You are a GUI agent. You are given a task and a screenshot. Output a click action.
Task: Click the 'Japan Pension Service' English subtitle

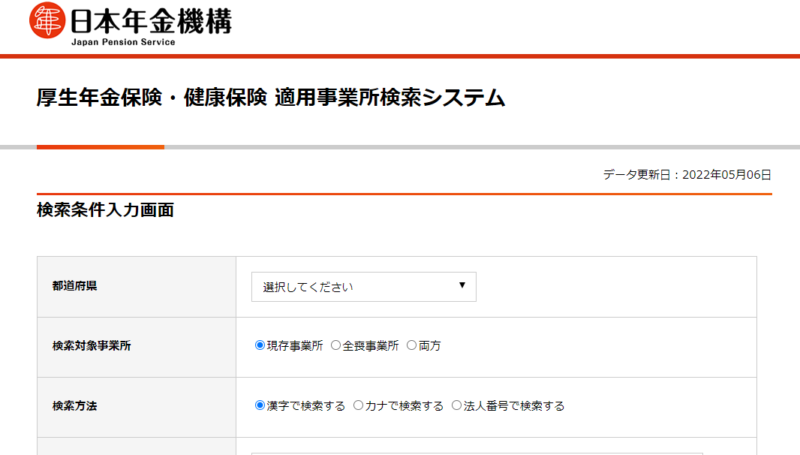click(123, 42)
